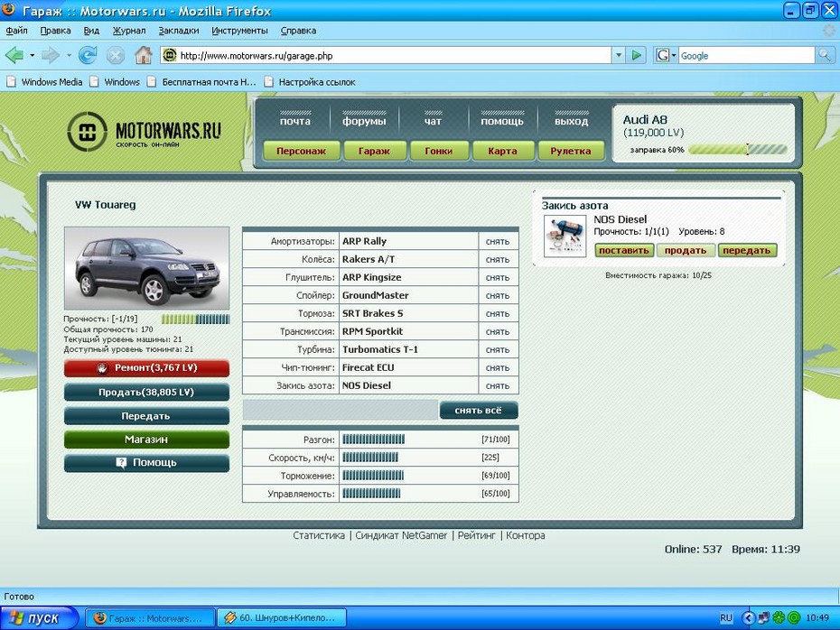
Task: Switch to the Гонки tab
Action: (x=439, y=151)
